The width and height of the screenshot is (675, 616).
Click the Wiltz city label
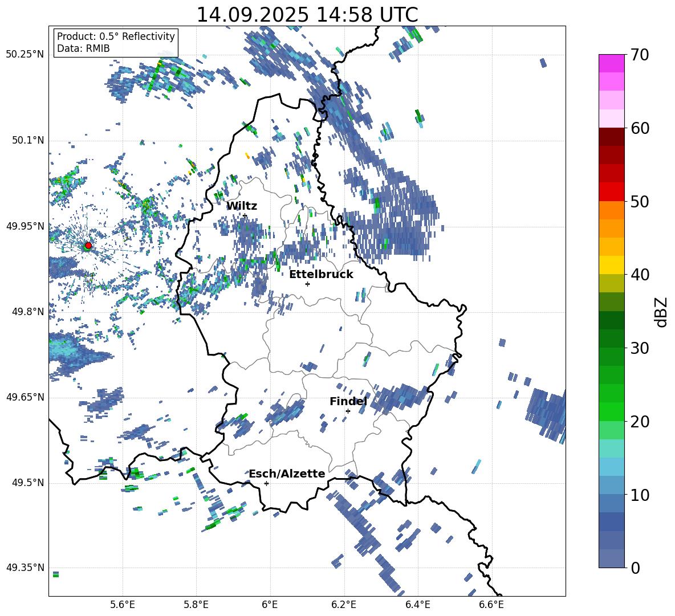click(x=242, y=206)
